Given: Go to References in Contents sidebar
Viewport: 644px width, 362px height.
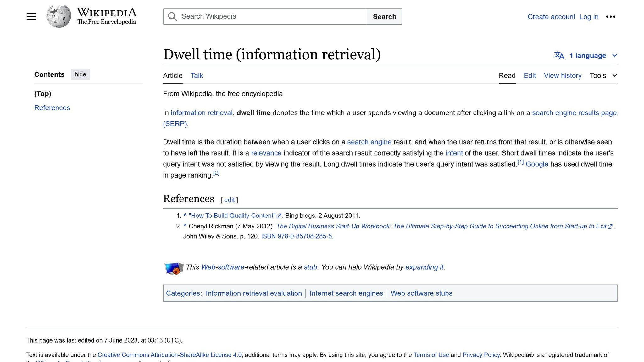Looking at the screenshot, I should pyautogui.click(x=52, y=108).
